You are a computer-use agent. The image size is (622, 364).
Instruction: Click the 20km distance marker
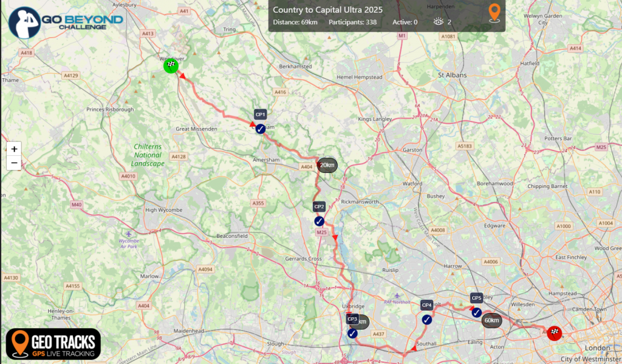pyautogui.click(x=327, y=165)
